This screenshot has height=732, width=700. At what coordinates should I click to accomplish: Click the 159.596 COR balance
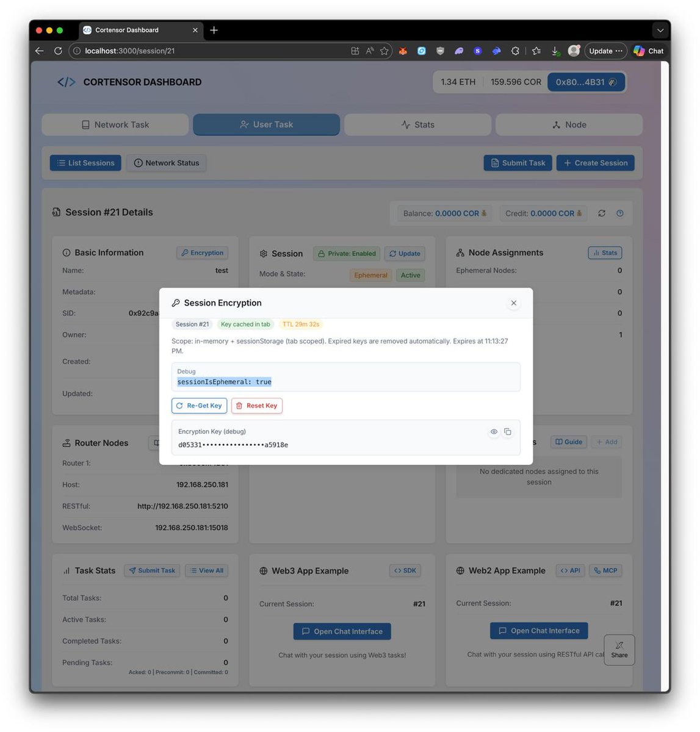[x=516, y=82]
